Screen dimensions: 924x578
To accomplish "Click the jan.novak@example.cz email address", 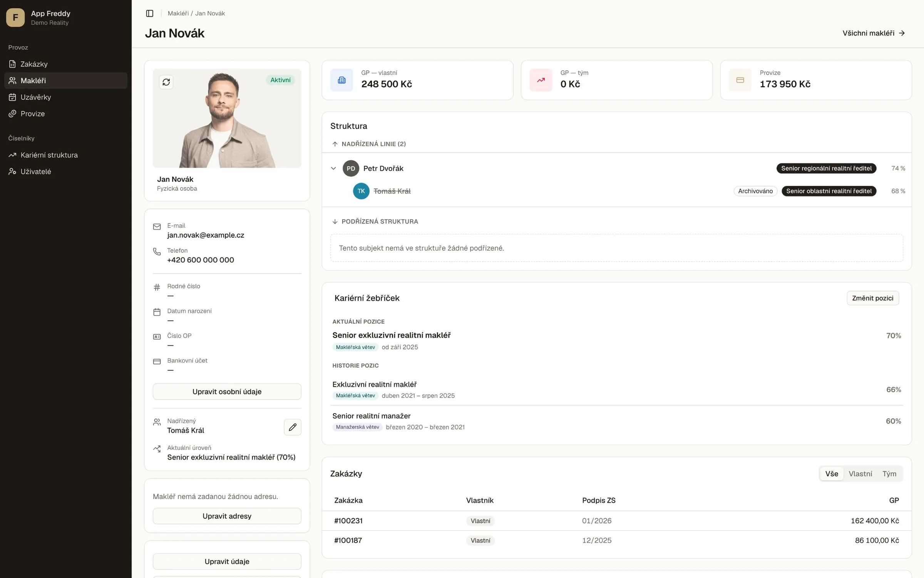I will [206, 235].
